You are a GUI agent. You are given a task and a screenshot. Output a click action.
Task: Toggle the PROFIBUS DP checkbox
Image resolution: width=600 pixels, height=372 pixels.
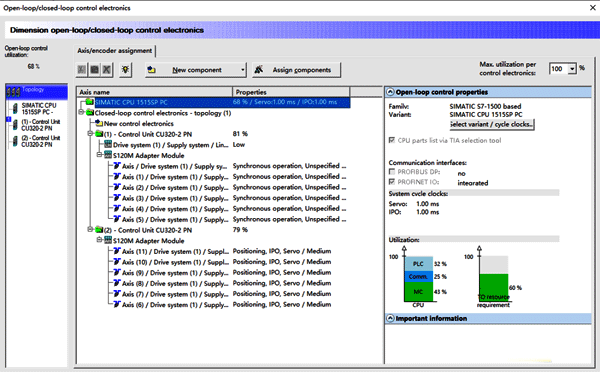(x=392, y=172)
